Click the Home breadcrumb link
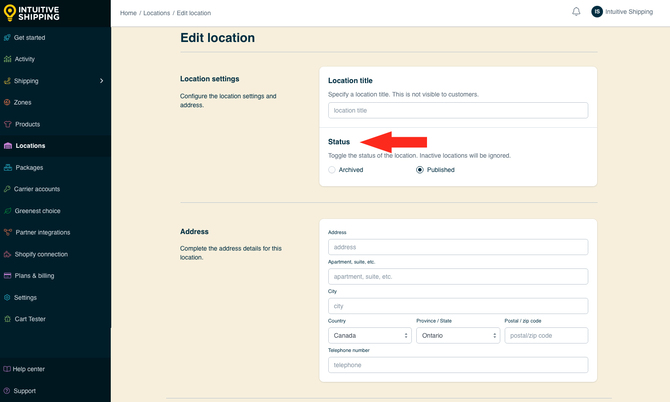The height and width of the screenshot is (402, 670). pyautogui.click(x=128, y=13)
